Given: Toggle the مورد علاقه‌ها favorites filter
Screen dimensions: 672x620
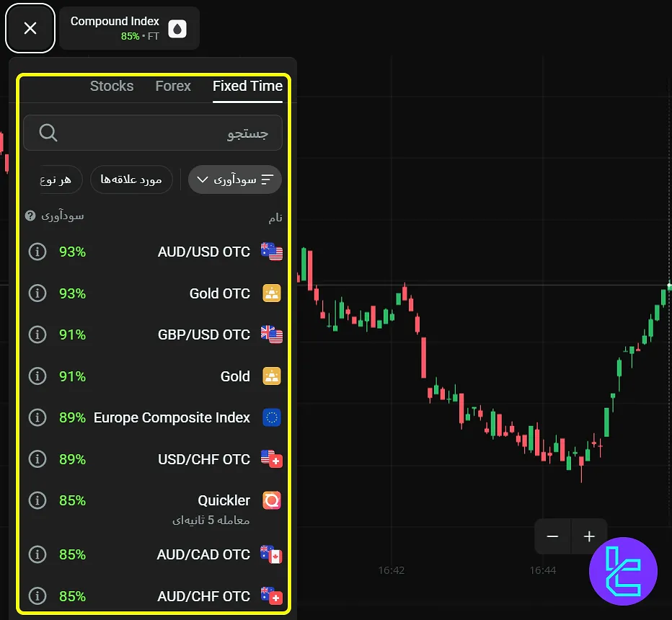Looking at the screenshot, I should point(131,180).
